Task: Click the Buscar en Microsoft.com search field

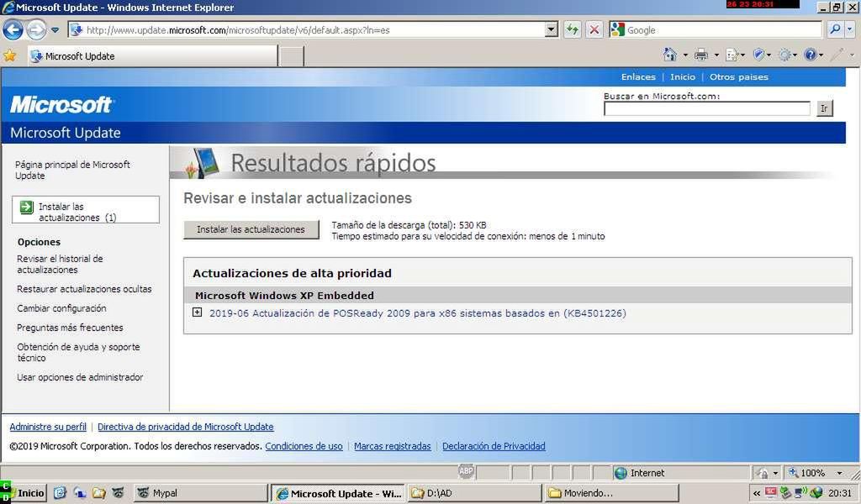Action: pyautogui.click(x=706, y=108)
